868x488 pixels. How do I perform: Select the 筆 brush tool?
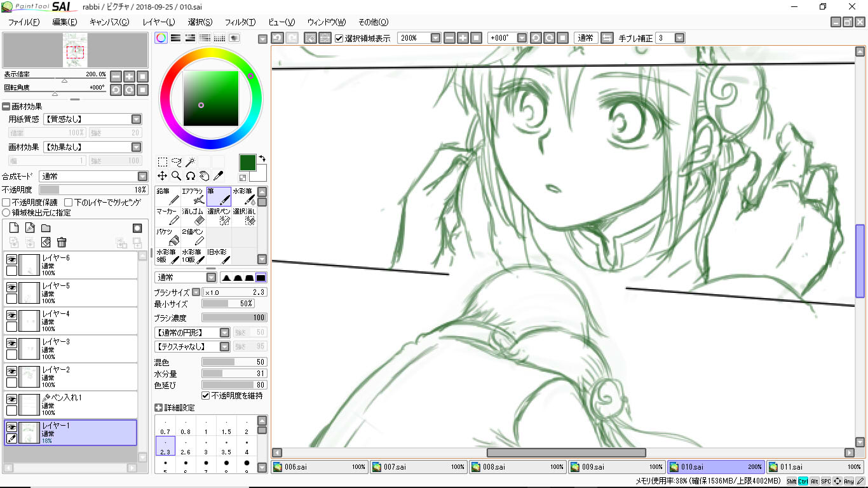219,196
